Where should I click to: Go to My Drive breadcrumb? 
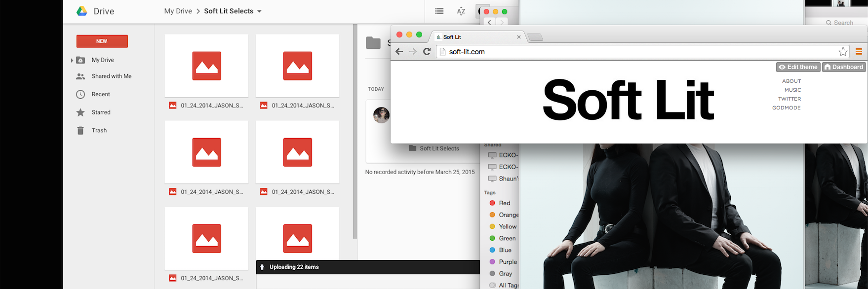(178, 11)
